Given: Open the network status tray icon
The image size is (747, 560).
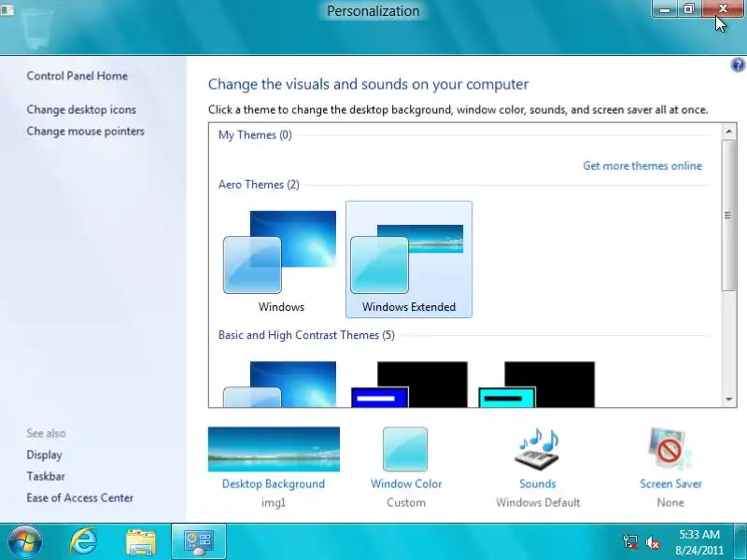Looking at the screenshot, I should pos(630,542).
